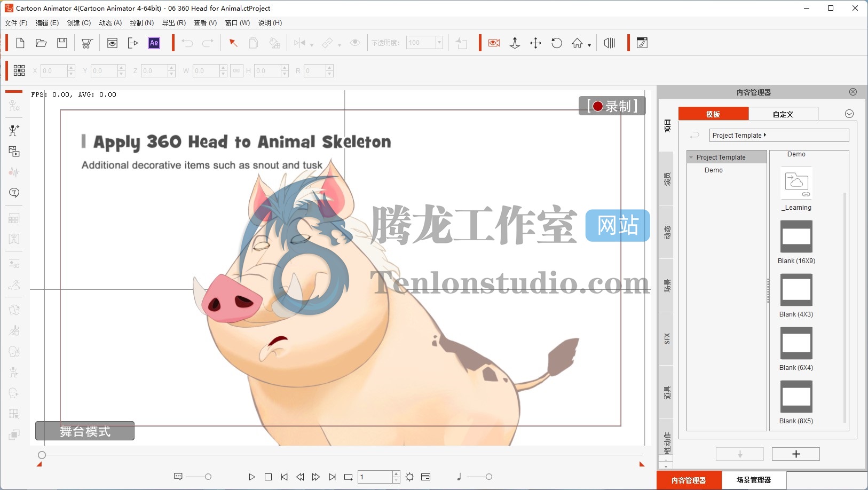Undo the last action
Image resolution: width=868 pixels, height=490 pixels.
pos(187,43)
